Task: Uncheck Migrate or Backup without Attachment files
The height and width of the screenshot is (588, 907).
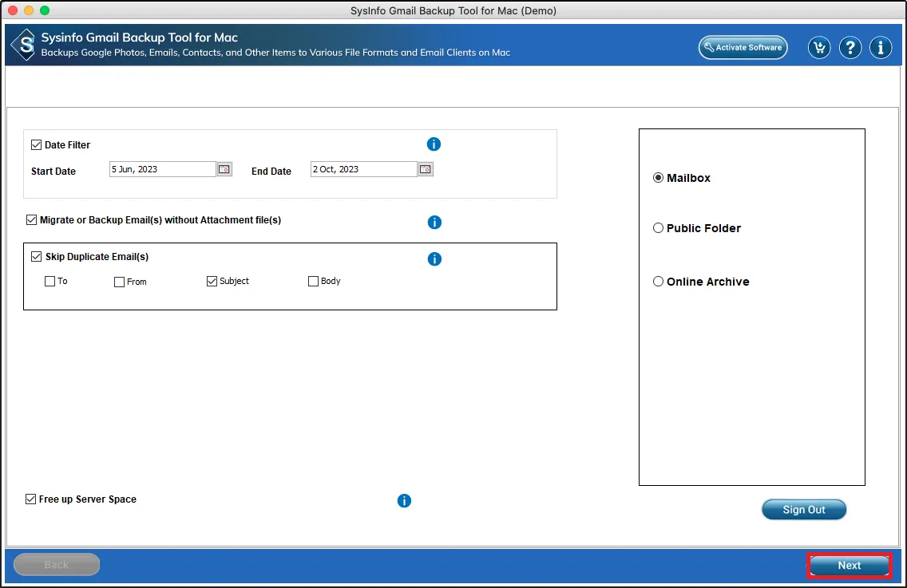Action: click(31, 219)
